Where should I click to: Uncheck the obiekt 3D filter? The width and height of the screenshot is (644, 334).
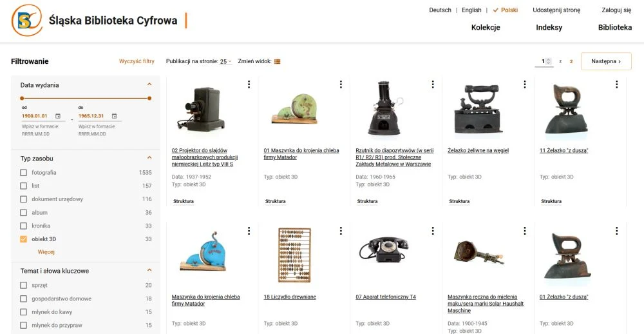(23, 239)
